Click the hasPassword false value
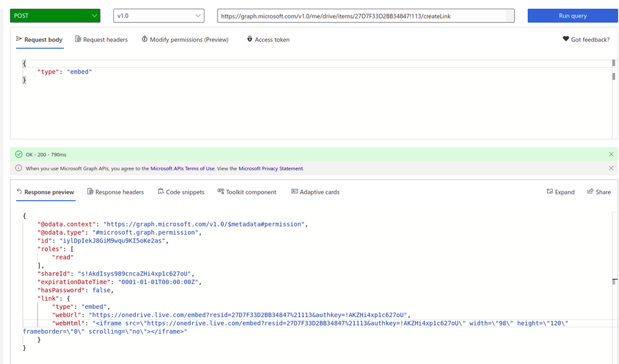 (102, 290)
